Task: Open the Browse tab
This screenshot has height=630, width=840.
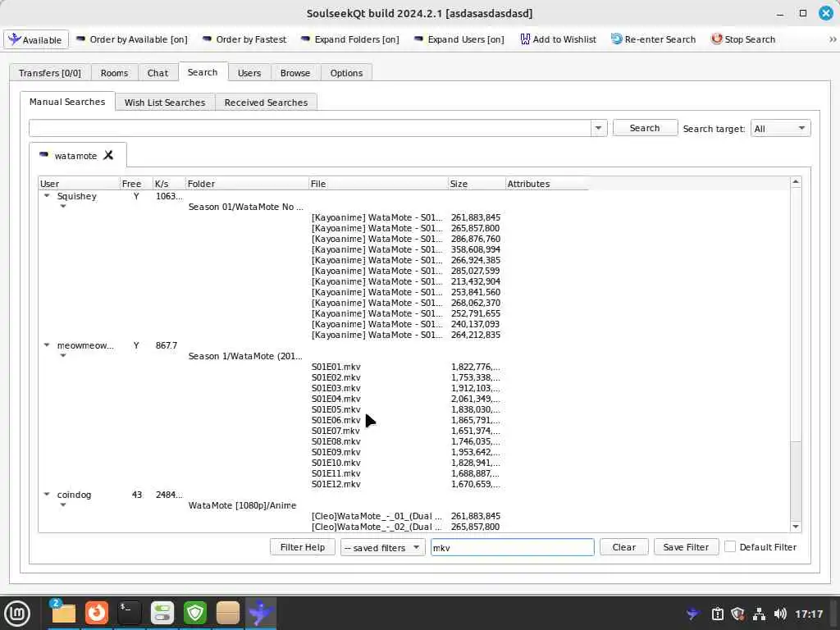Action: [295, 73]
